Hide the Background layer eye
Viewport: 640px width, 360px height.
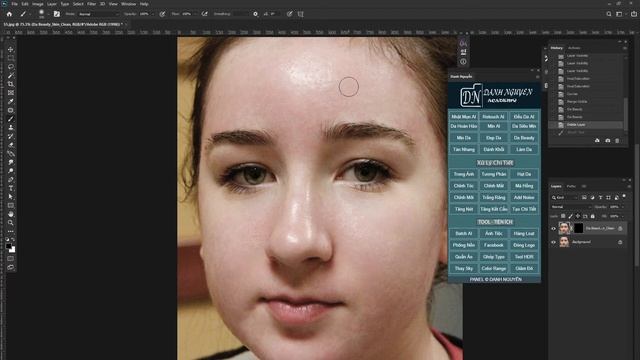point(553,242)
